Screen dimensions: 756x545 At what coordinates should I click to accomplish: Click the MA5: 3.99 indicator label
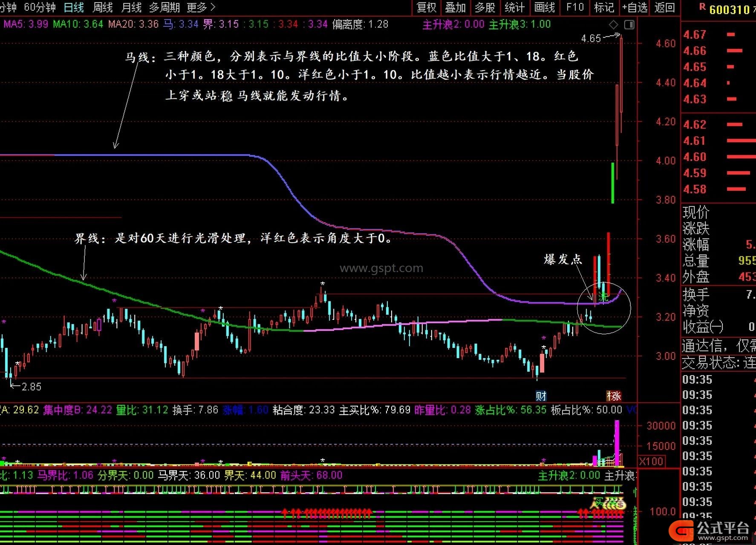click(x=26, y=24)
